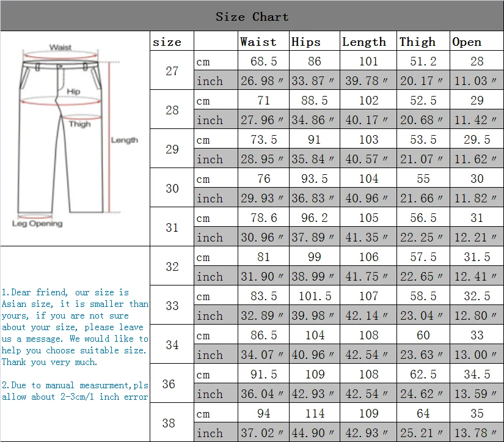Click the size column header
The image size is (504, 442).
pos(167,42)
